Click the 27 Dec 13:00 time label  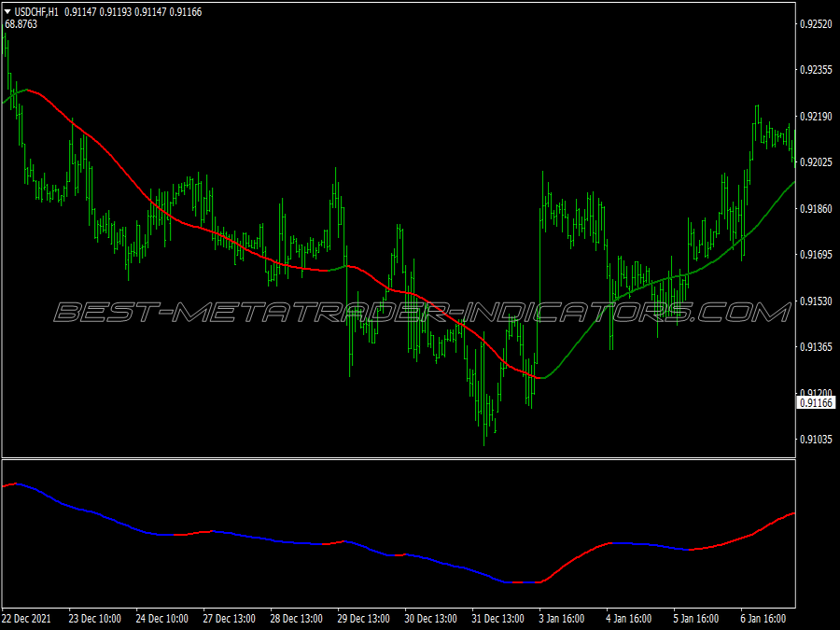click(x=230, y=619)
